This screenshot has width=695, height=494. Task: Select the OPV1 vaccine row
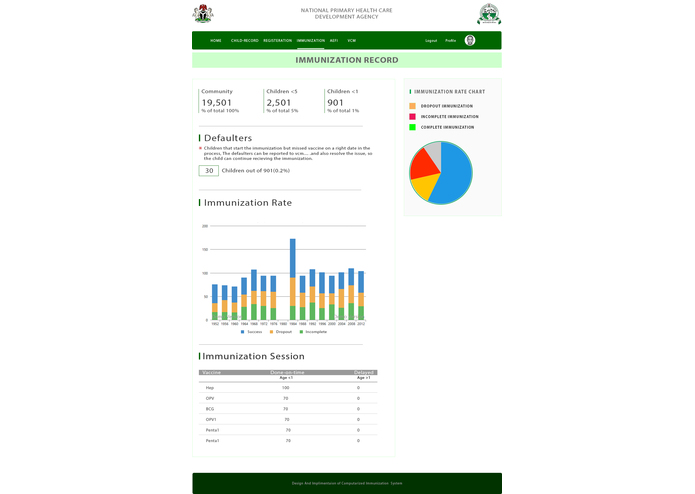pyautogui.click(x=288, y=420)
